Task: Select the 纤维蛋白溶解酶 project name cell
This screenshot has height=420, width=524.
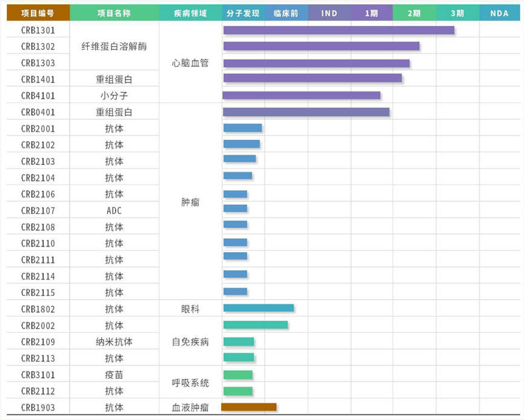Action: point(114,46)
